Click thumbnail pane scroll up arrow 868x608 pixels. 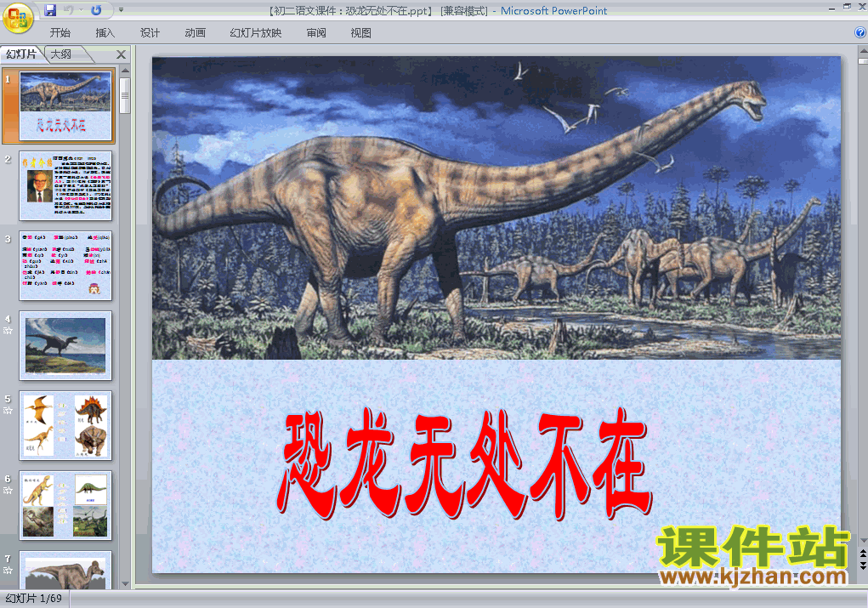[125, 71]
